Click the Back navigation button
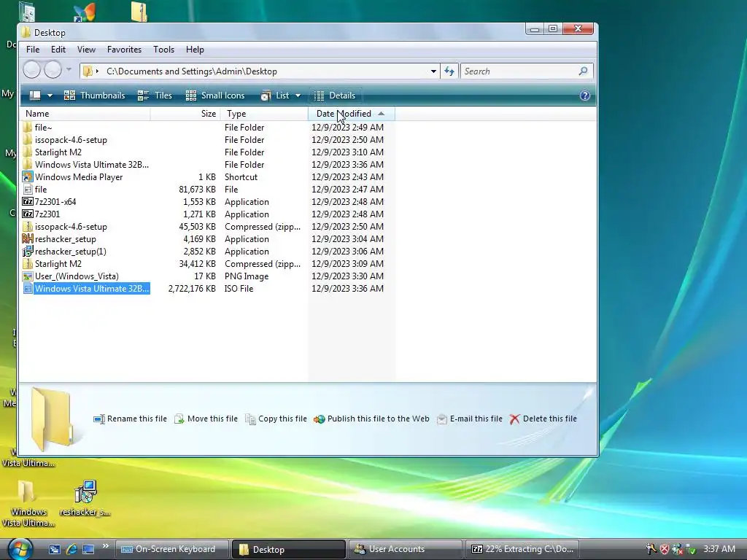Viewport: 747px width, 560px height. click(x=32, y=70)
